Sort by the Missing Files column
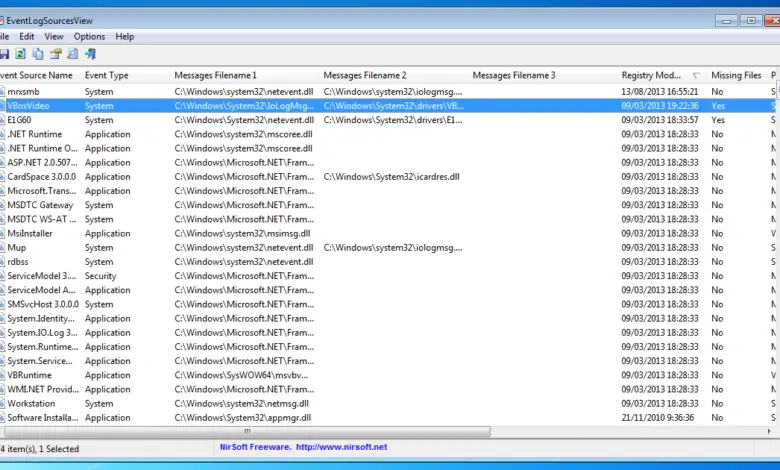 coord(737,75)
